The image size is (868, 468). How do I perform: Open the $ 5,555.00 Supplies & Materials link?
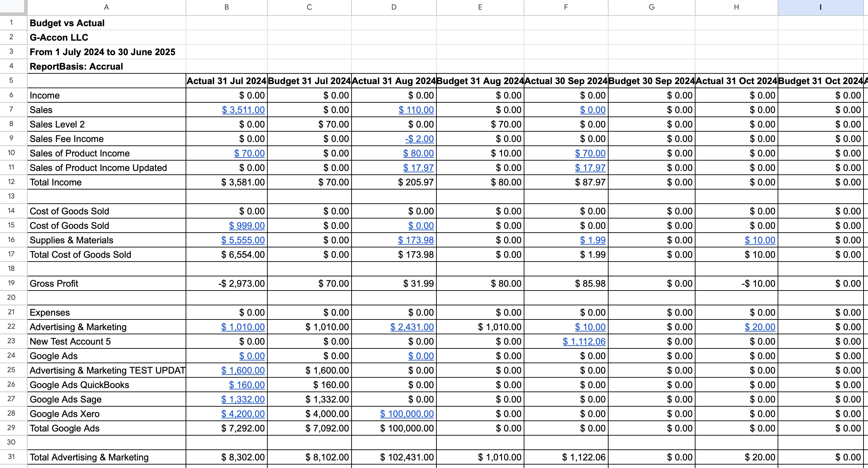(243, 240)
